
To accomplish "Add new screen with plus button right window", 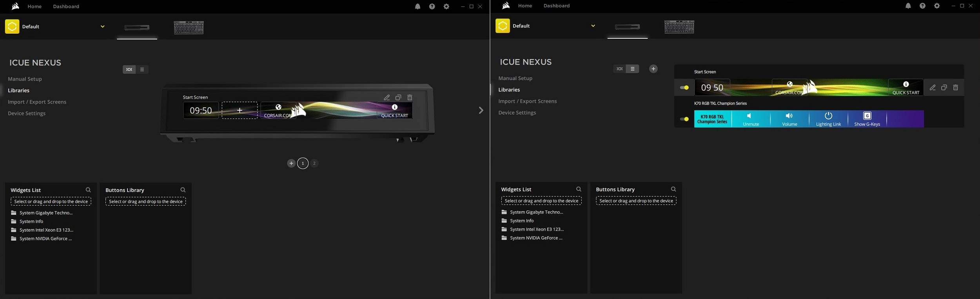I will pos(653,69).
